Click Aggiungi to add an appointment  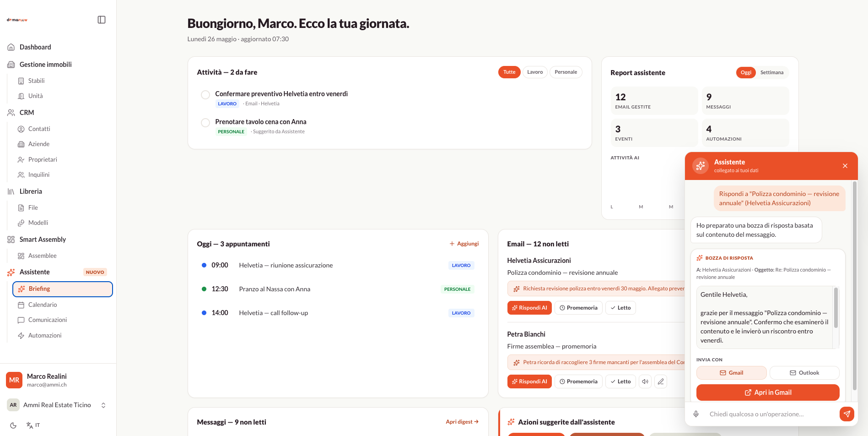pos(464,244)
